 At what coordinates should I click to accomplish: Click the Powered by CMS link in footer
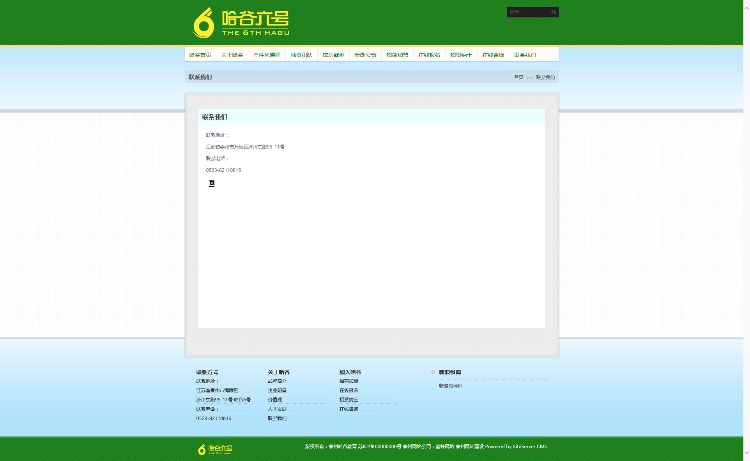pos(516,447)
